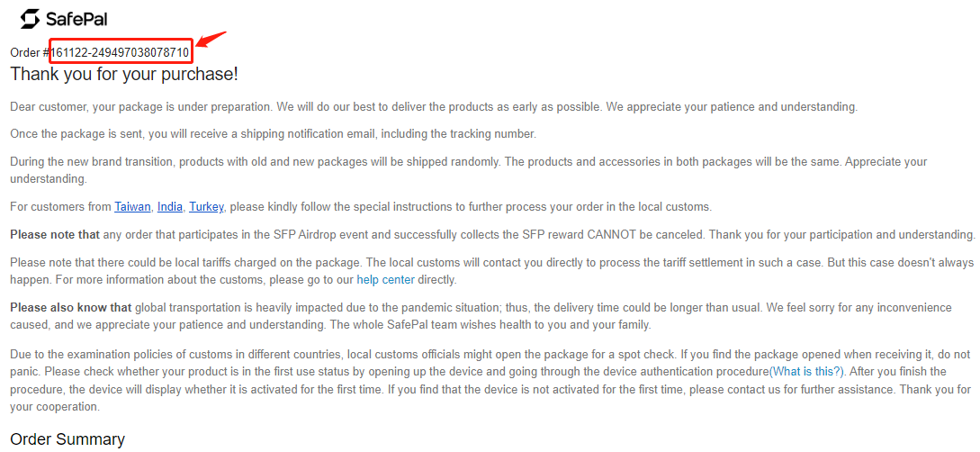Select the order number 161122-249497038078710

click(120, 53)
